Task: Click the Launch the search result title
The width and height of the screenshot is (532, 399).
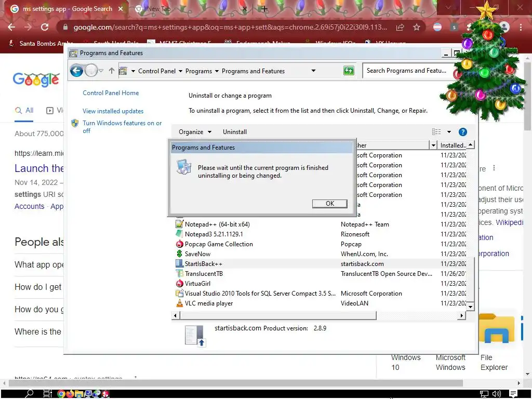Action: 38,168
